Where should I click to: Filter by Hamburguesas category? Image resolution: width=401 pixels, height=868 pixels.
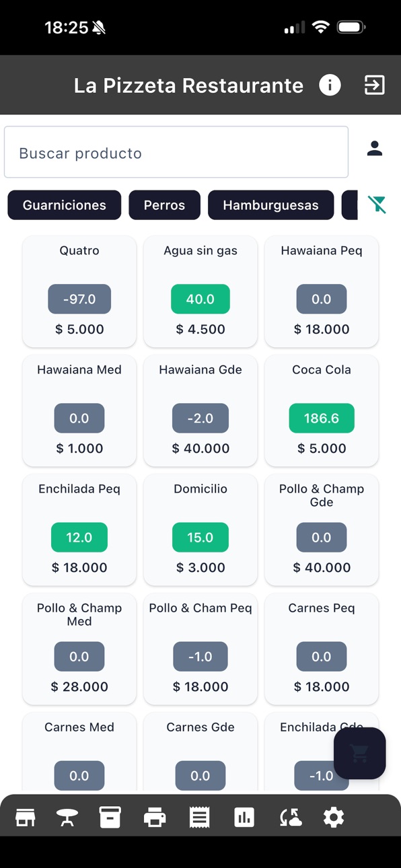point(270,205)
